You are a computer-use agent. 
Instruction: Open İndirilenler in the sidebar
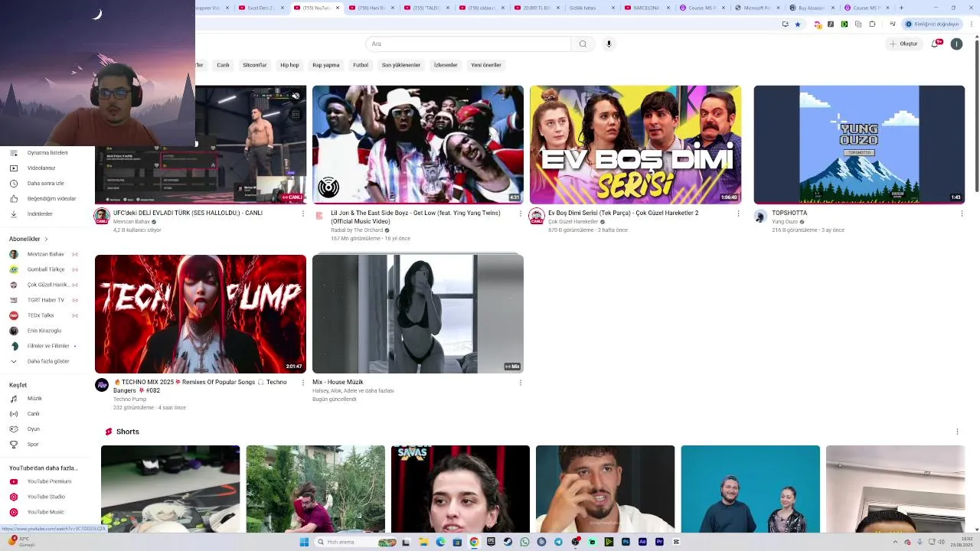point(40,214)
